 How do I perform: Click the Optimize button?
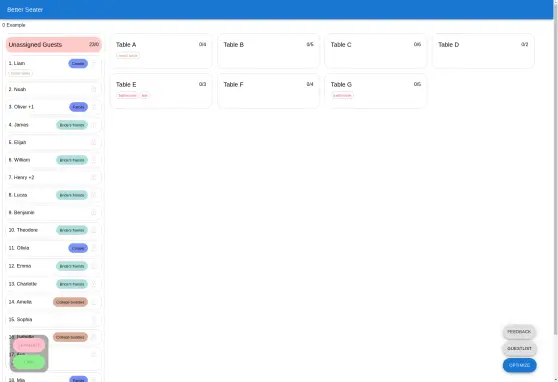point(519,365)
